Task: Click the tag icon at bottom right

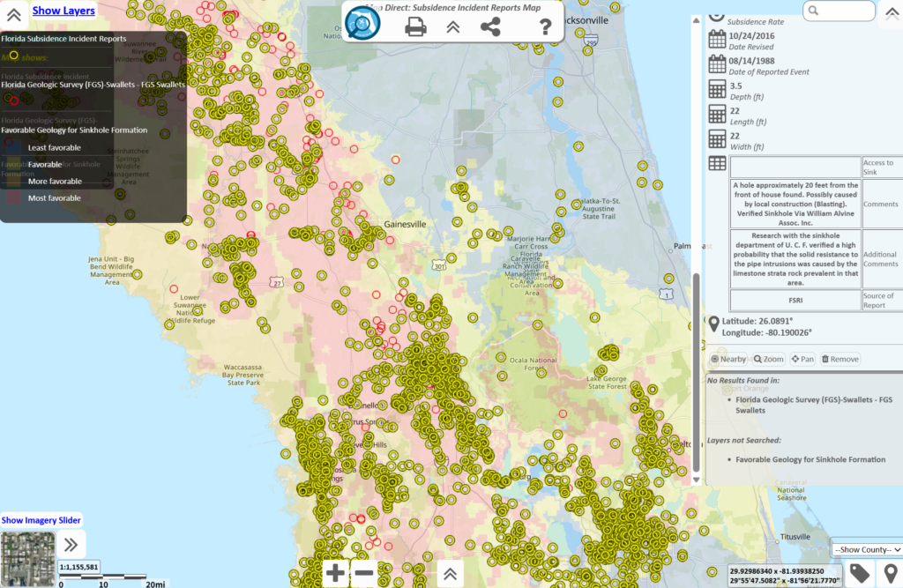Action: pos(860,574)
